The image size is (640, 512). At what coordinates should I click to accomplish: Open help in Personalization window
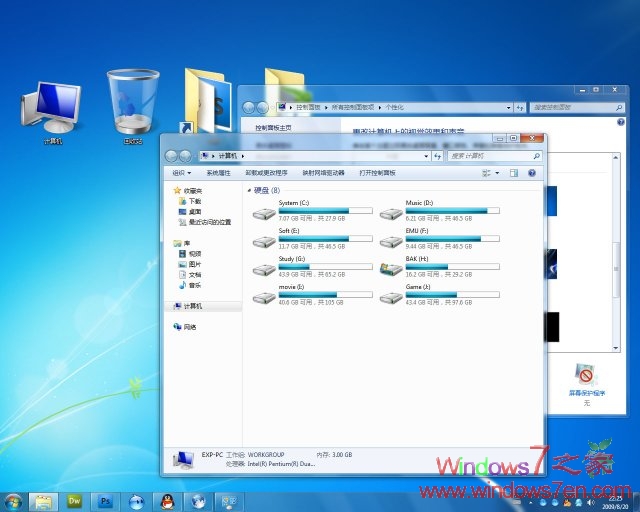621,122
